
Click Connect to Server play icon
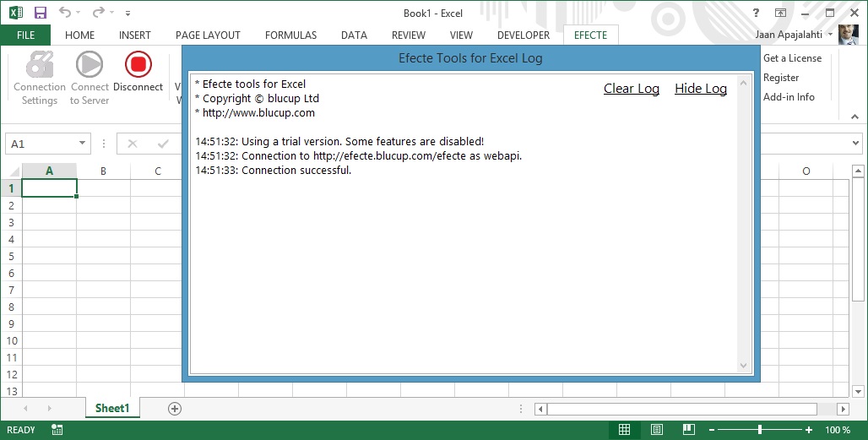pyautogui.click(x=90, y=64)
